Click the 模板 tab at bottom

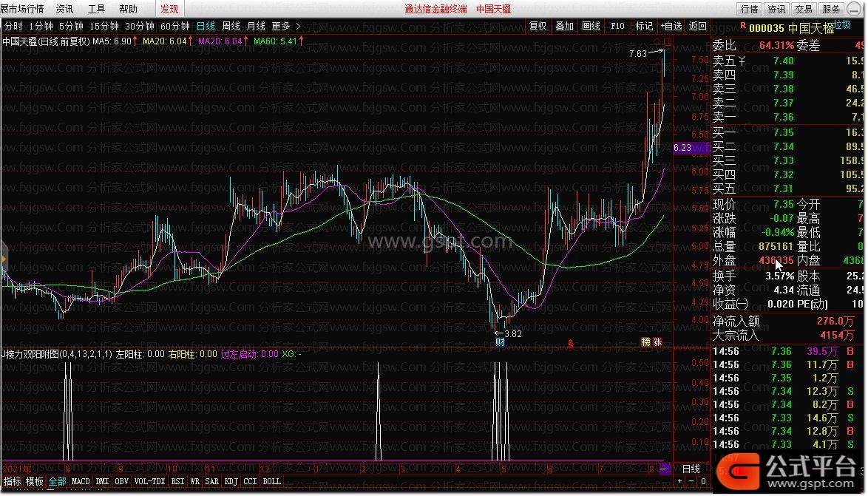(34, 482)
